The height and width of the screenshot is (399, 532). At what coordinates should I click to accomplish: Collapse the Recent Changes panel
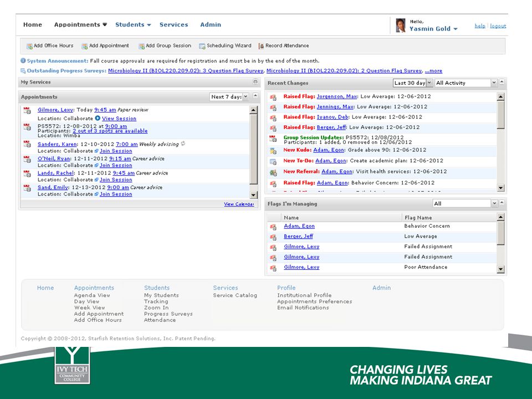click(502, 82)
